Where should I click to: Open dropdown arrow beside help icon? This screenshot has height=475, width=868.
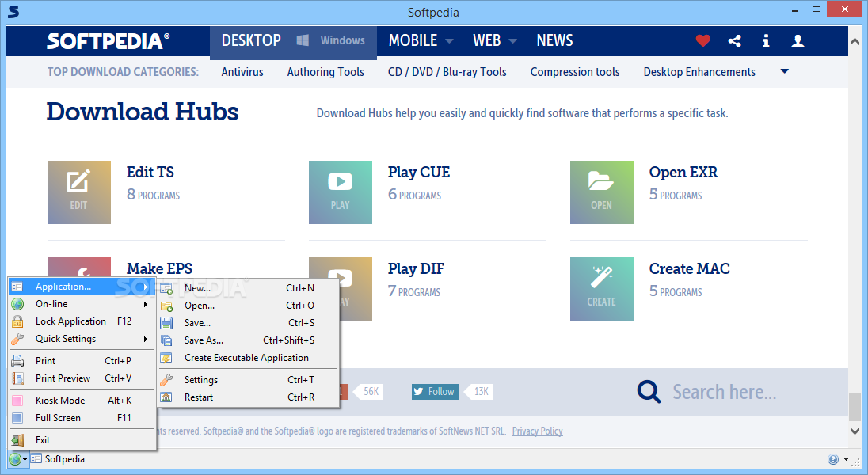(846, 459)
